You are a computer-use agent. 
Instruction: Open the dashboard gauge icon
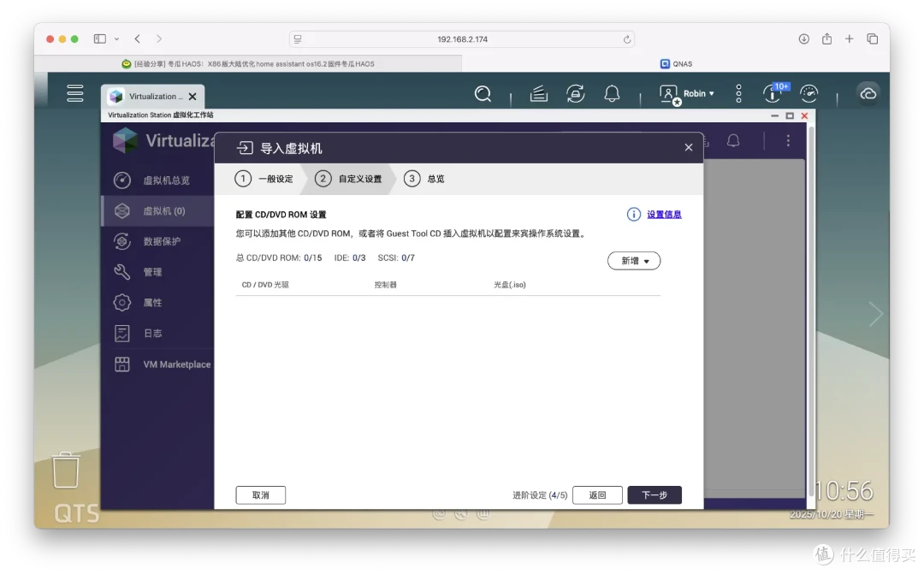pyautogui.click(x=809, y=94)
